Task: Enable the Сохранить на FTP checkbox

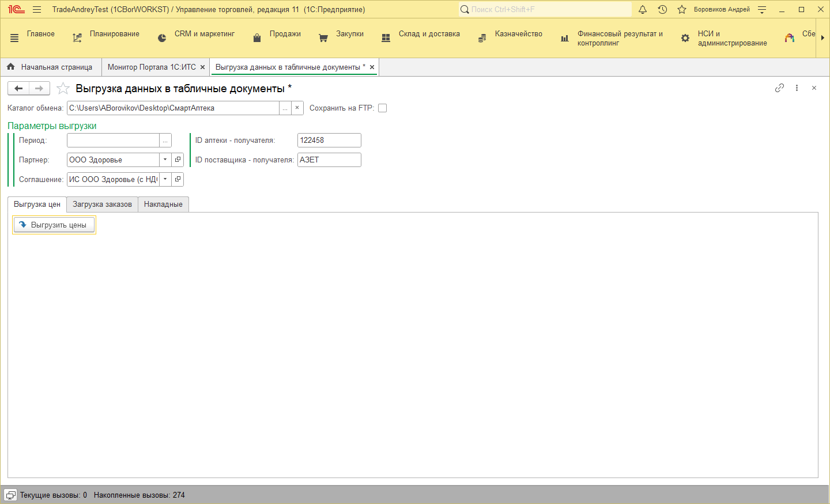Action: click(382, 108)
